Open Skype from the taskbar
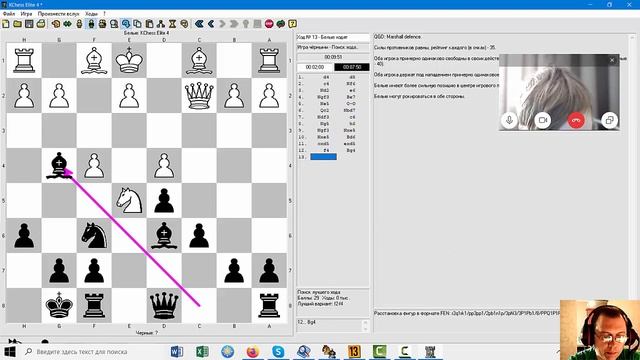The height and width of the screenshot is (360, 640). tap(278, 351)
